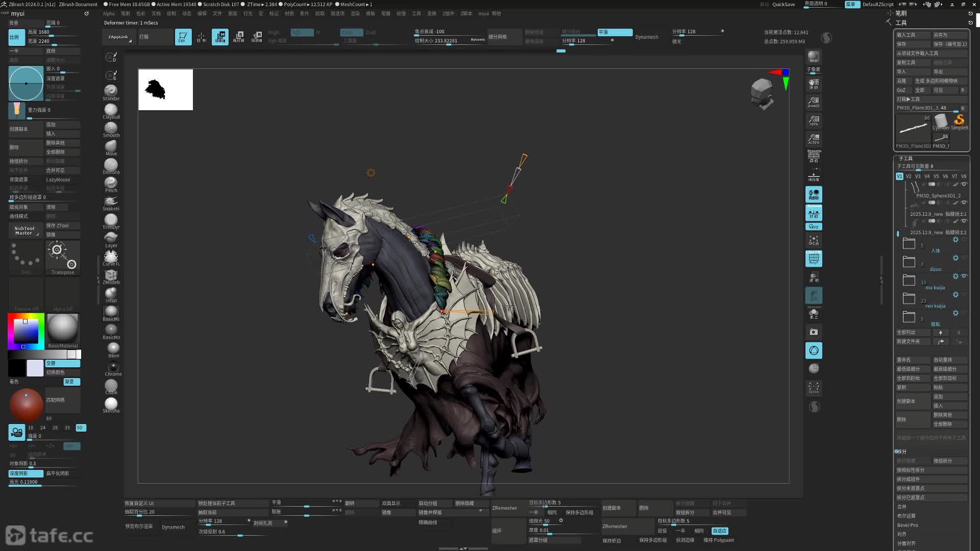This screenshot has height=551, width=980.
Task: Toggle visibility of ma kuijia folder
Action: pos(964,276)
